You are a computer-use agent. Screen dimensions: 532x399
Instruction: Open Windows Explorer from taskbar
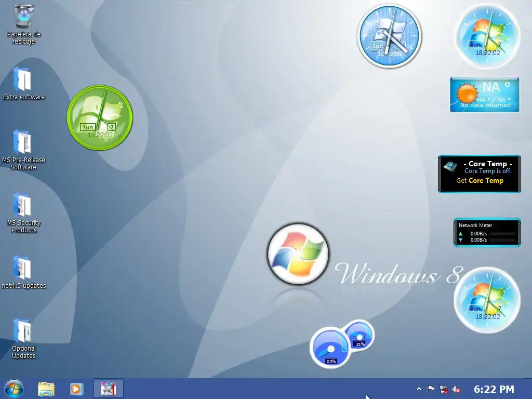(46, 389)
